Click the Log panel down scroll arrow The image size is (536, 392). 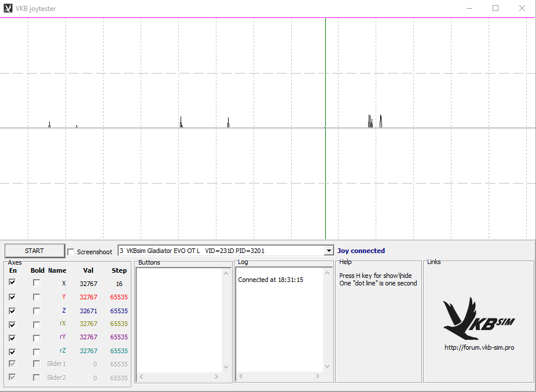tap(327, 367)
